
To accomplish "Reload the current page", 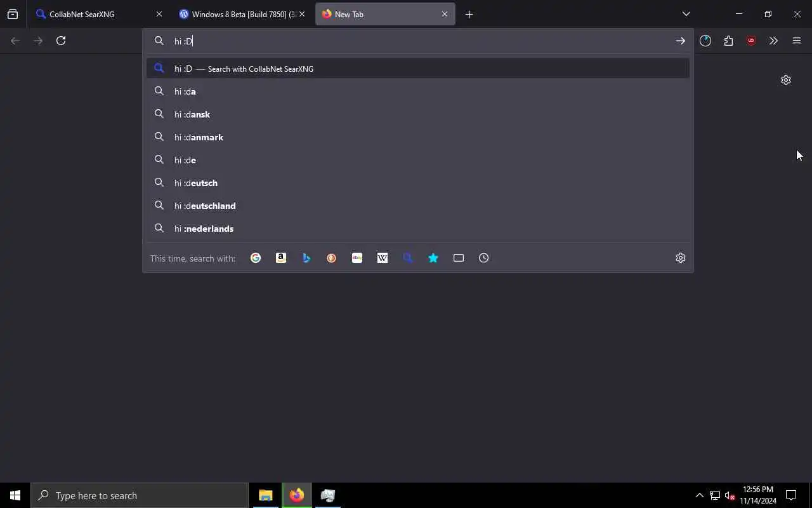I will point(61,41).
